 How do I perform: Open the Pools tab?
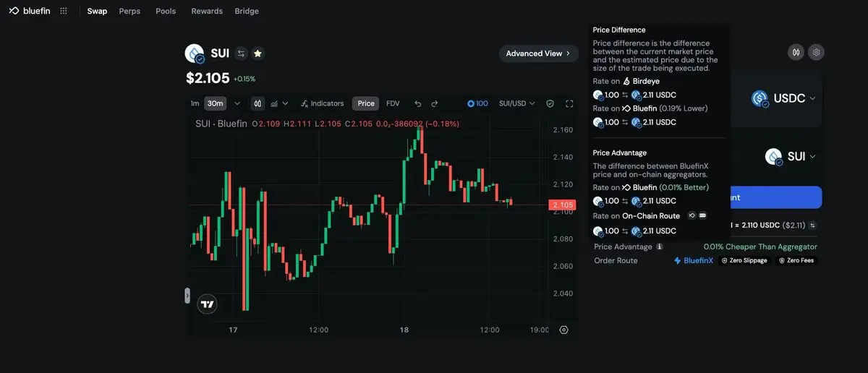(166, 11)
